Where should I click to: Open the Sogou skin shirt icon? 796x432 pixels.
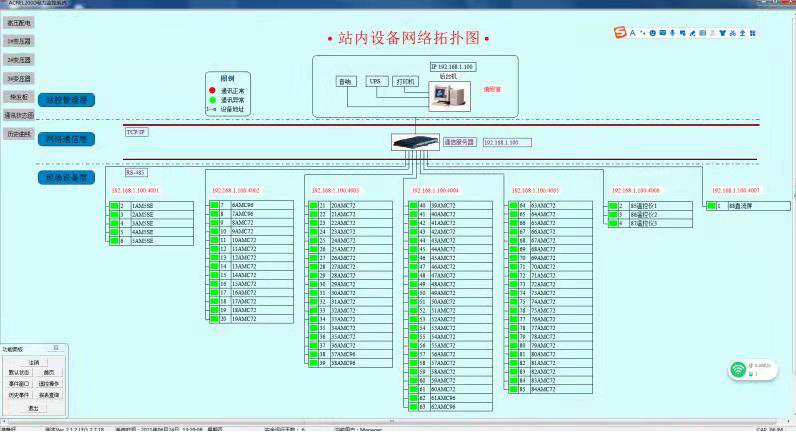[x=722, y=33]
